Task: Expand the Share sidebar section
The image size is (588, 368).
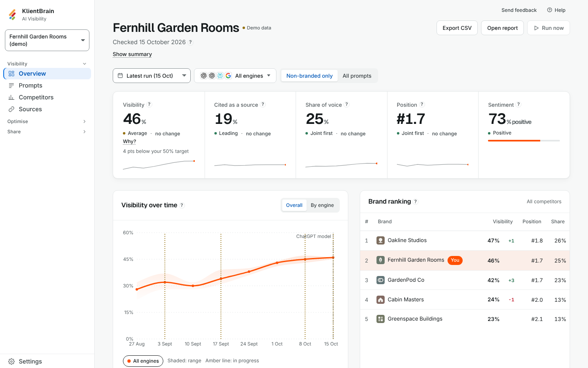Action: click(x=47, y=132)
